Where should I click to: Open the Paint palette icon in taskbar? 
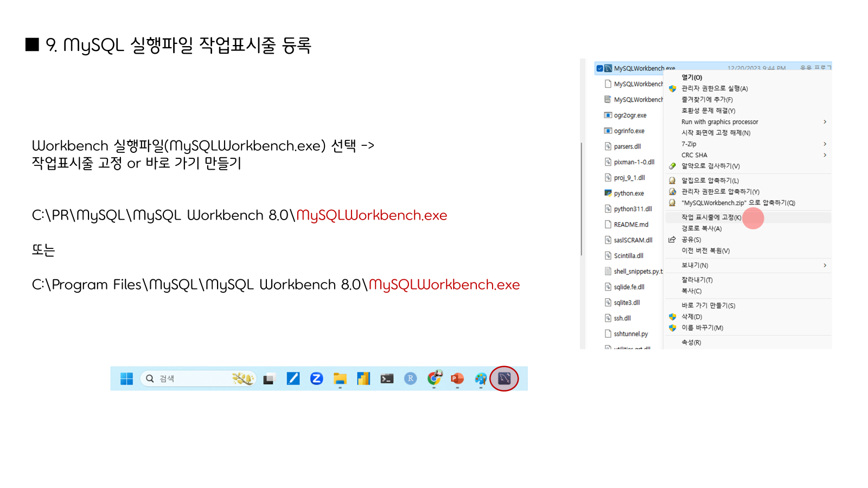(x=481, y=378)
